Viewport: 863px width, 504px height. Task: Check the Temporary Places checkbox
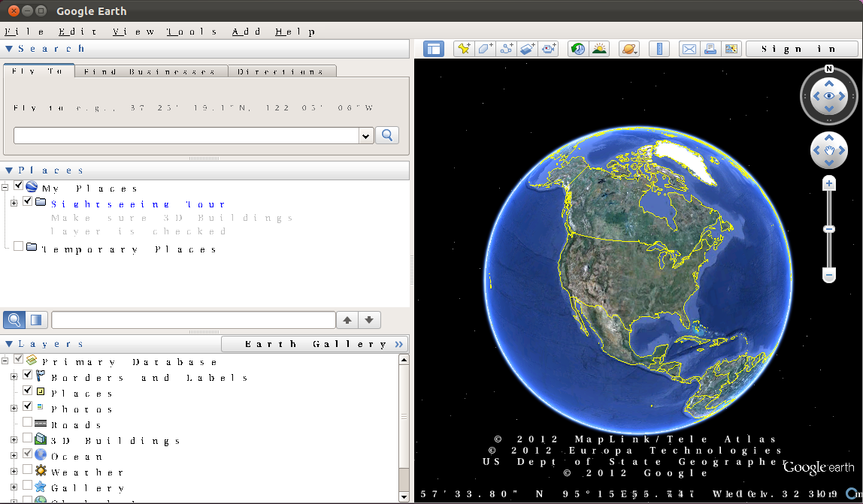coord(19,246)
